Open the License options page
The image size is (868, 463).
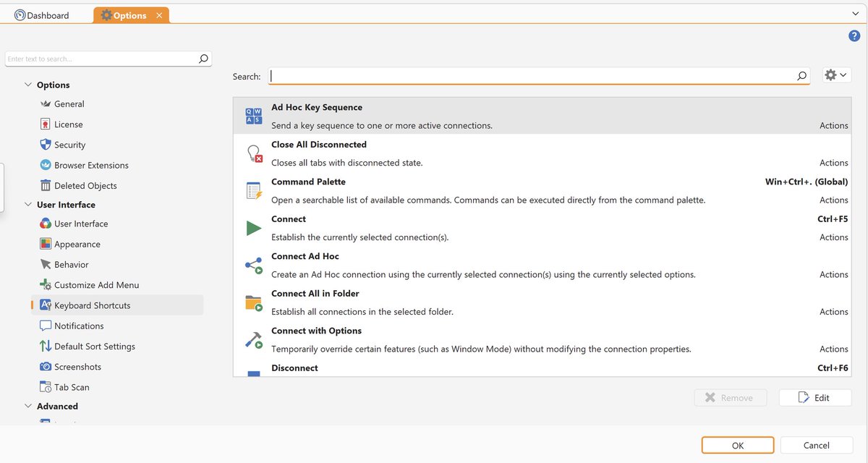[x=69, y=124]
